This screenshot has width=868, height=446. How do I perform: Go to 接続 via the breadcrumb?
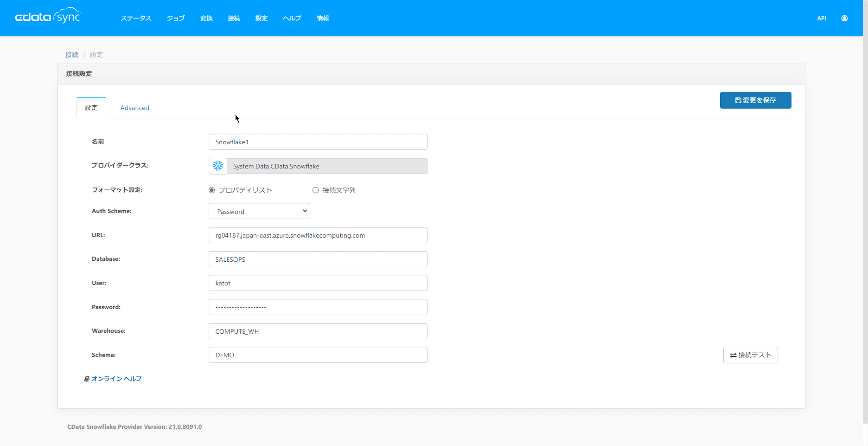click(72, 55)
